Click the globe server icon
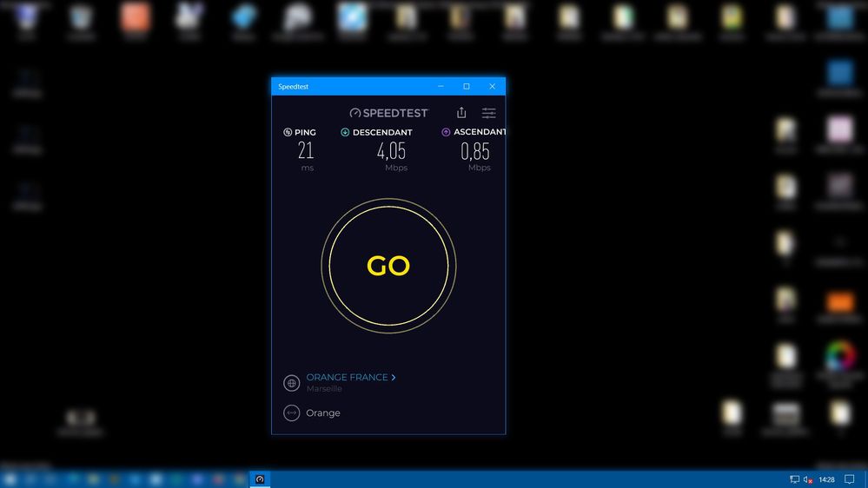The height and width of the screenshot is (488, 868). [292, 383]
